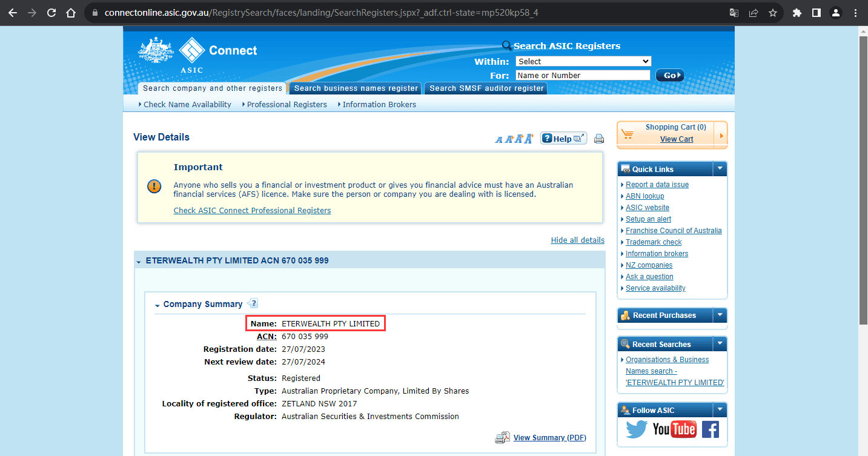Click the Help button
The height and width of the screenshot is (456, 868).
(563, 138)
